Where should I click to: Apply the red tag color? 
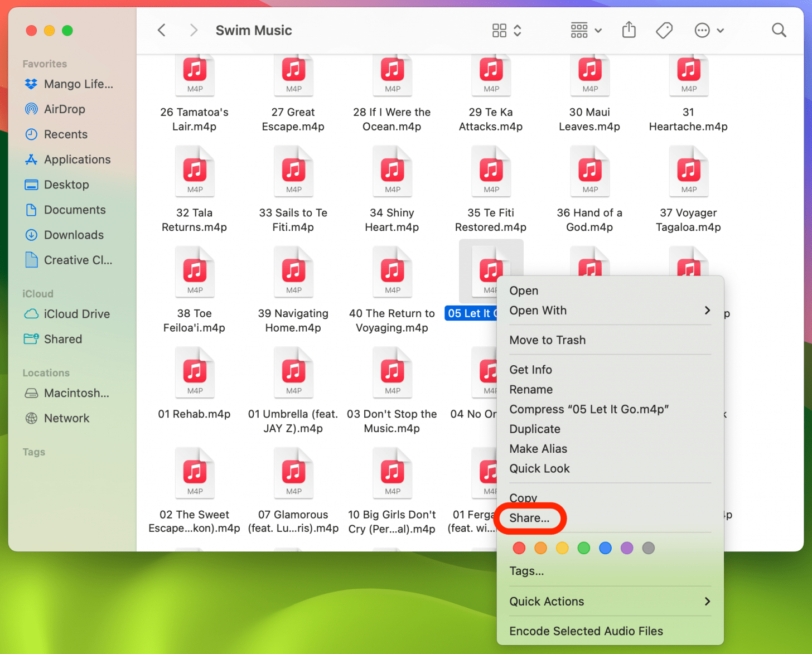519,548
